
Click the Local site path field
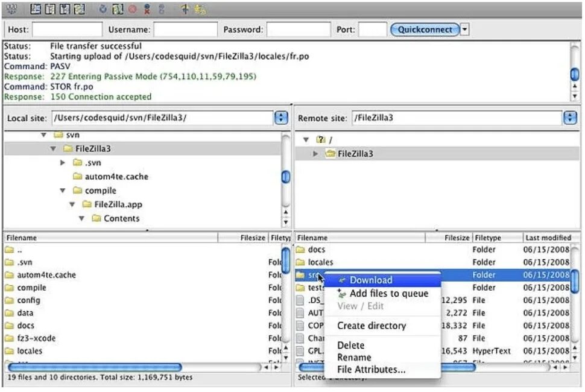click(x=162, y=118)
